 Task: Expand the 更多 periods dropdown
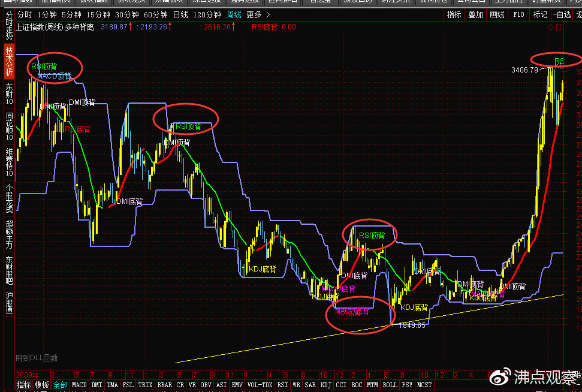[257, 14]
